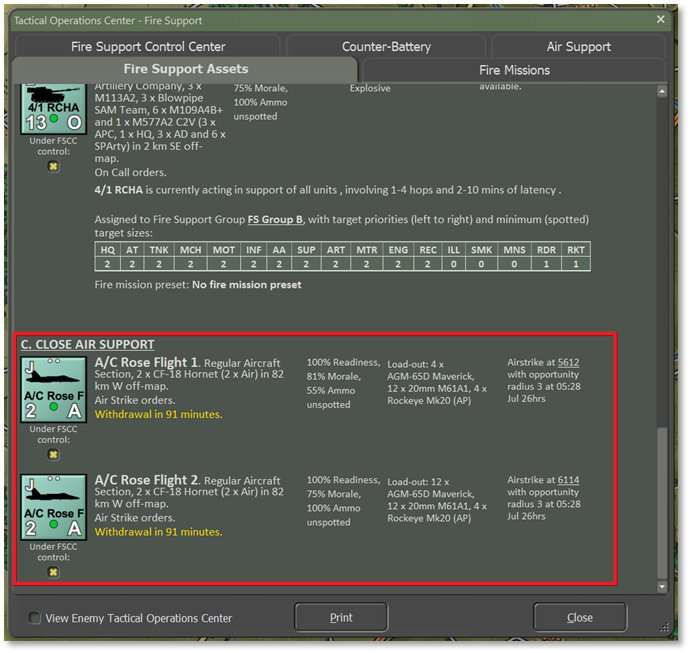690x653 pixels.
Task: Select the A/C Rose Flight 1 unit counter
Action: click(x=53, y=388)
